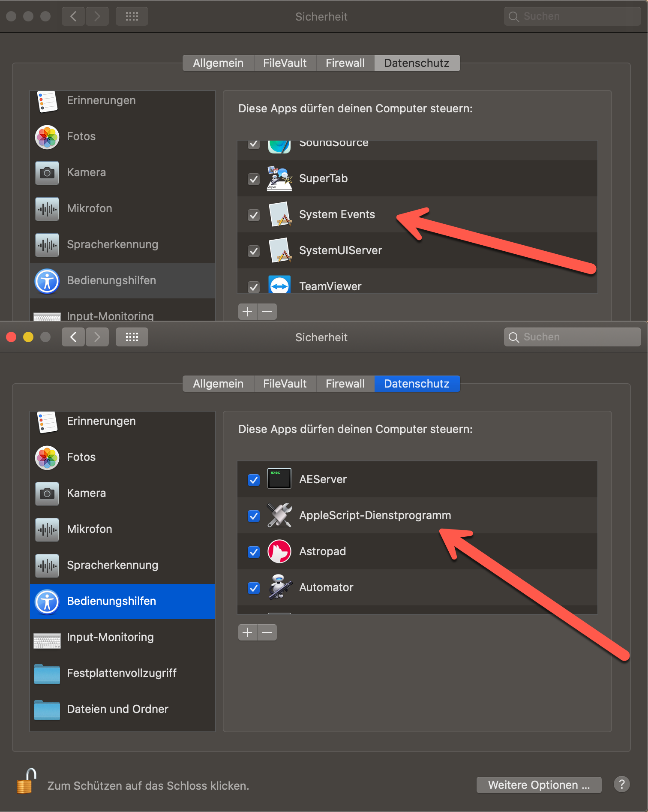The width and height of the screenshot is (648, 812).
Task: Click the Input-Monitoring keyboard icon in front window
Action: (x=47, y=641)
